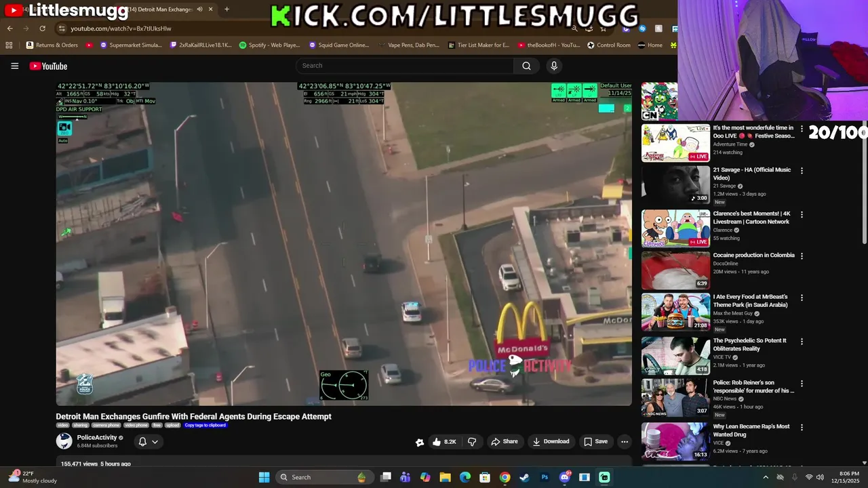
Task: Open options menu for Adventure Time live
Action: tap(802, 128)
